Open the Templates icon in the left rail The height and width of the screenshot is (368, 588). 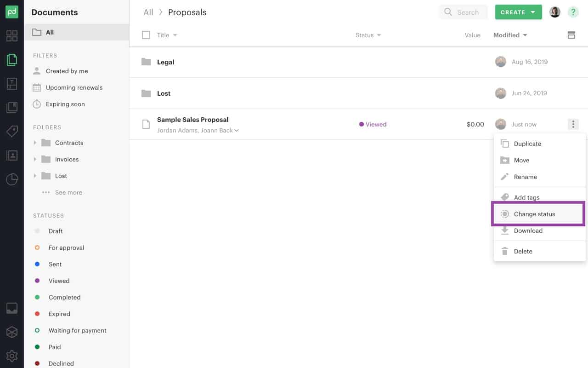tap(12, 84)
